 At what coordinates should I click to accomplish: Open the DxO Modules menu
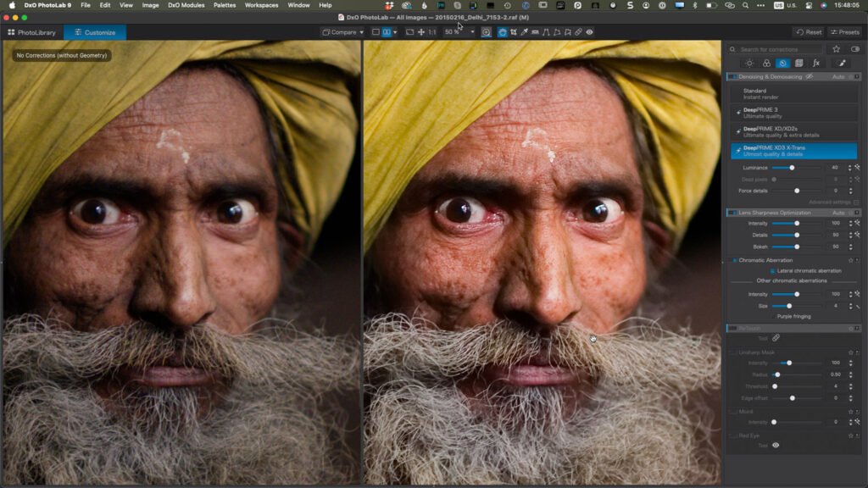tap(186, 5)
